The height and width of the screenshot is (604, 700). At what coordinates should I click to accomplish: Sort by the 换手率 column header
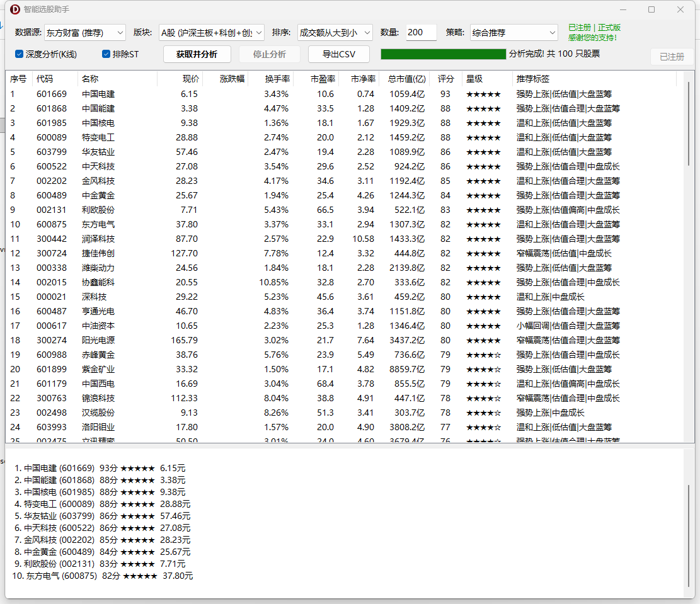pyautogui.click(x=271, y=79)
